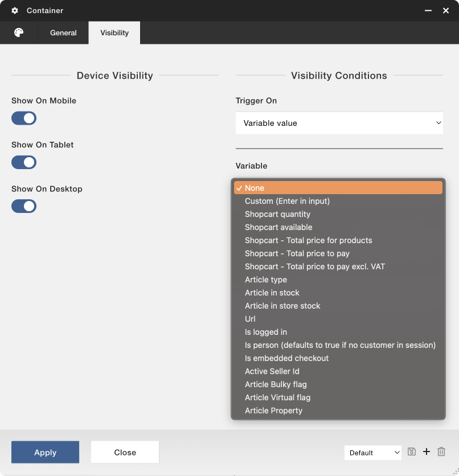This screenshot has width=459, height=476.
Task: Open the Trigger On dropdown
Action: pyautogui.click(x=339, y=123)
